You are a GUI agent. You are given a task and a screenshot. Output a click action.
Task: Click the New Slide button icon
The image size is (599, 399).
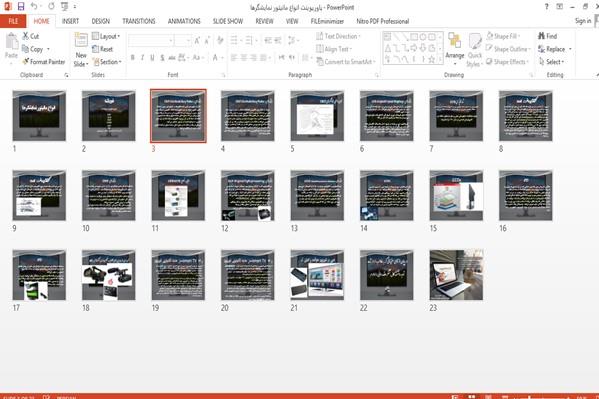click(81, 41)
